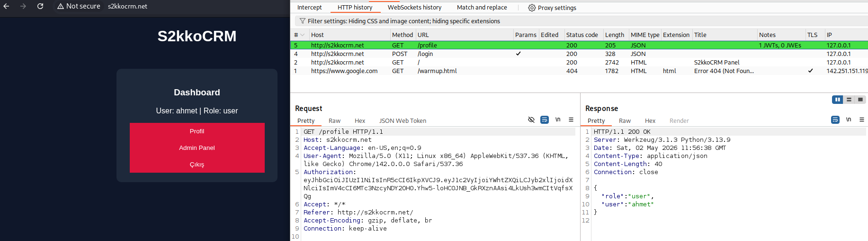The height and width of the screenshot is (241, 868).
Task: Switch Response view to Hex
Action: click(x=650, y=121)
